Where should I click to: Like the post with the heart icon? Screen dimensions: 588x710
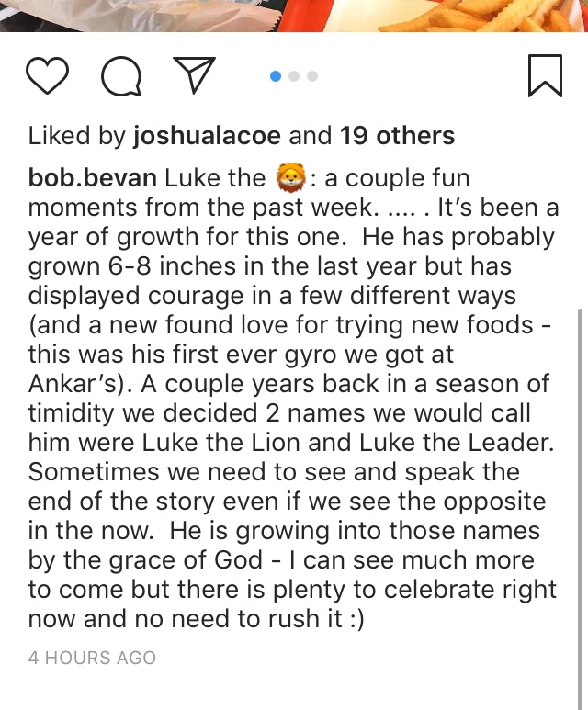pos(47,77)
